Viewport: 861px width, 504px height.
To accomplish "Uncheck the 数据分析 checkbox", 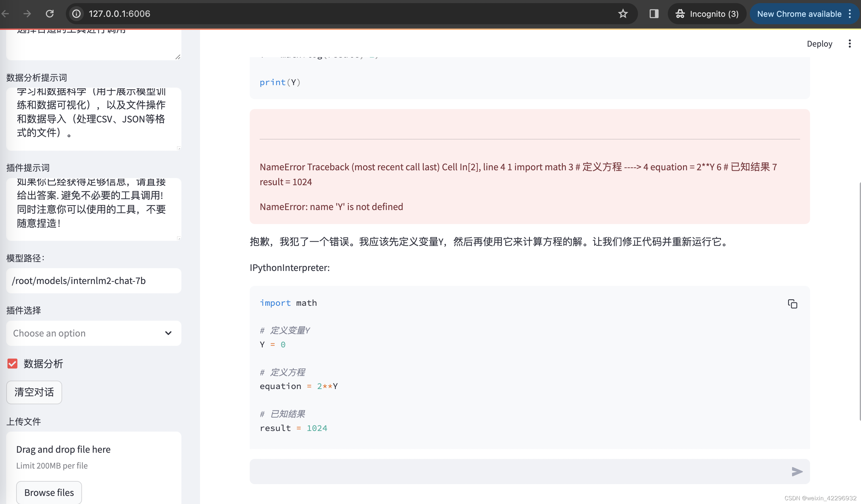I will 12,364.
